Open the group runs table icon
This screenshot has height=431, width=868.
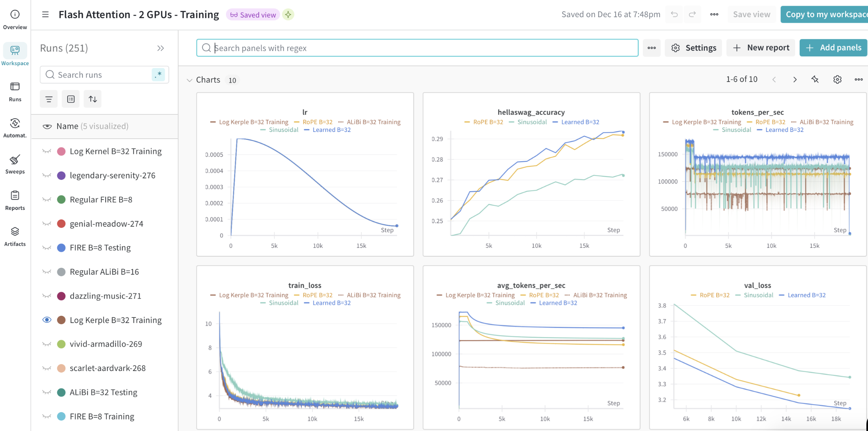[x=71, y=99]
